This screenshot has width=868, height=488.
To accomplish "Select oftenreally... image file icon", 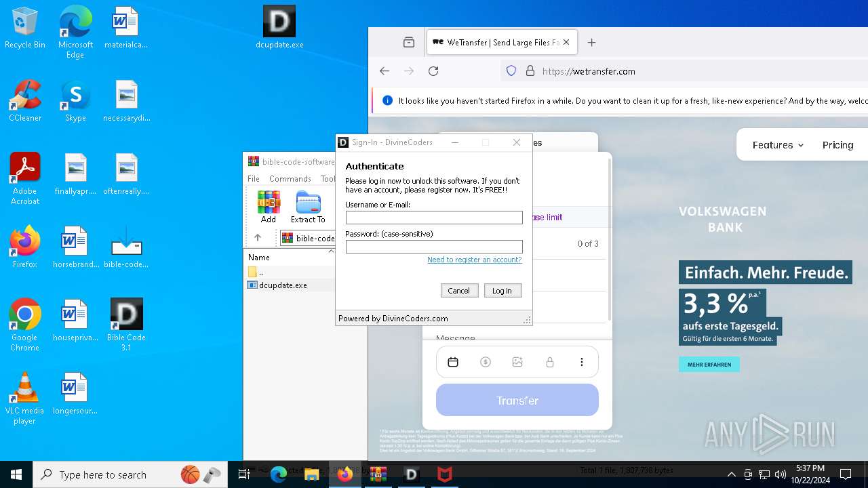I will click(x=126, y=174).
